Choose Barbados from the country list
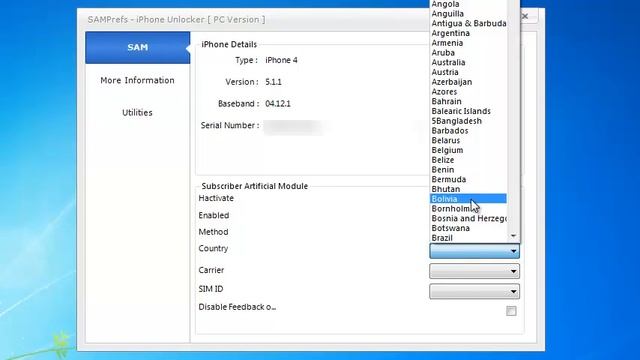 (469, 131)
